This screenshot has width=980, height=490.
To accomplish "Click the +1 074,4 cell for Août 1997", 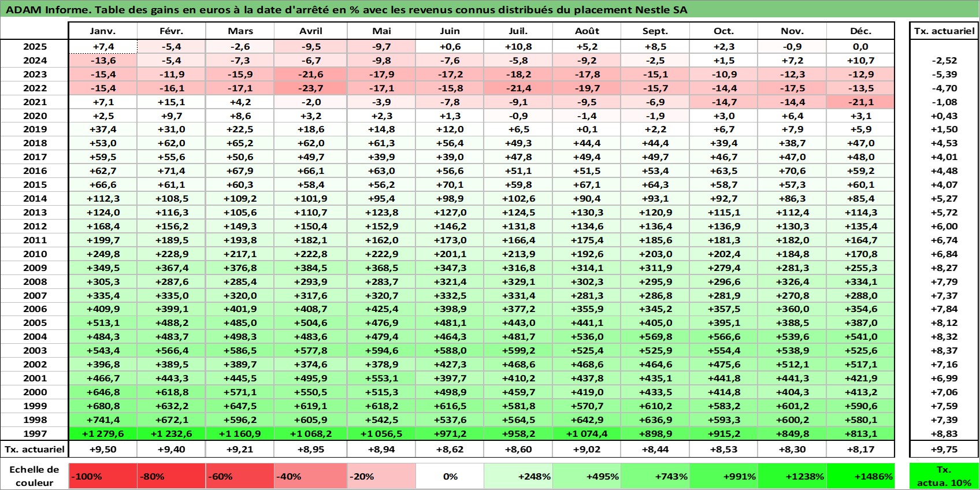I will point(587,433).
